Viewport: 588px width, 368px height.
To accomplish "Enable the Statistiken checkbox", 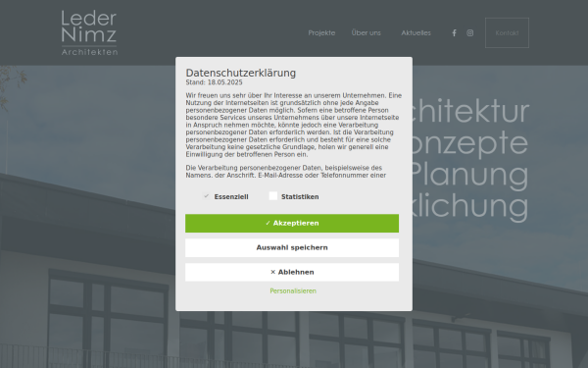I will 273,196.
